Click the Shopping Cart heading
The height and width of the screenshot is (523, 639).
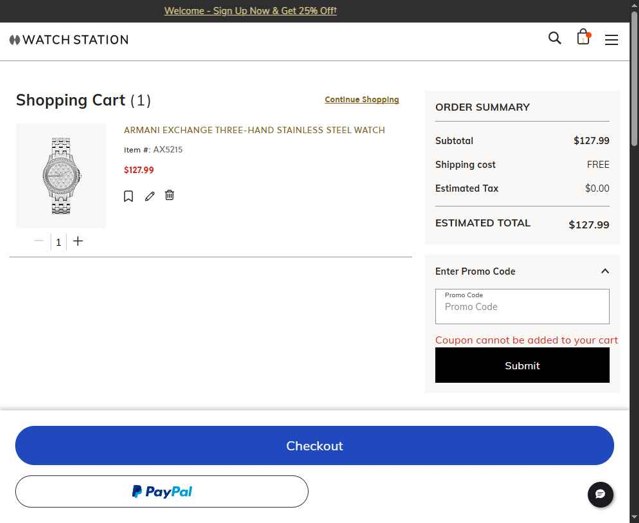(x=84, y=100)
